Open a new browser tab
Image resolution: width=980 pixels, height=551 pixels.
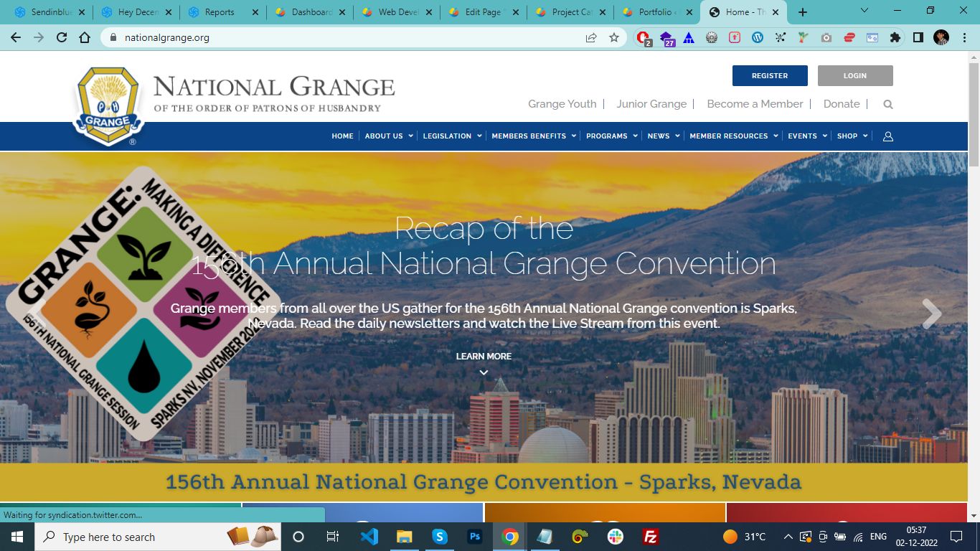(x=803, y=12)
